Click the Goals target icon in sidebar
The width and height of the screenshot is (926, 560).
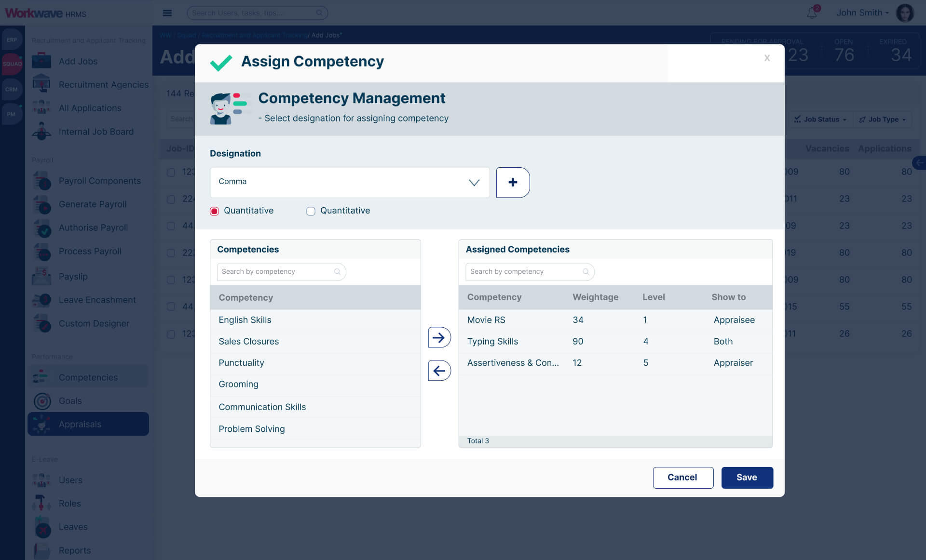tap(42, 401)
